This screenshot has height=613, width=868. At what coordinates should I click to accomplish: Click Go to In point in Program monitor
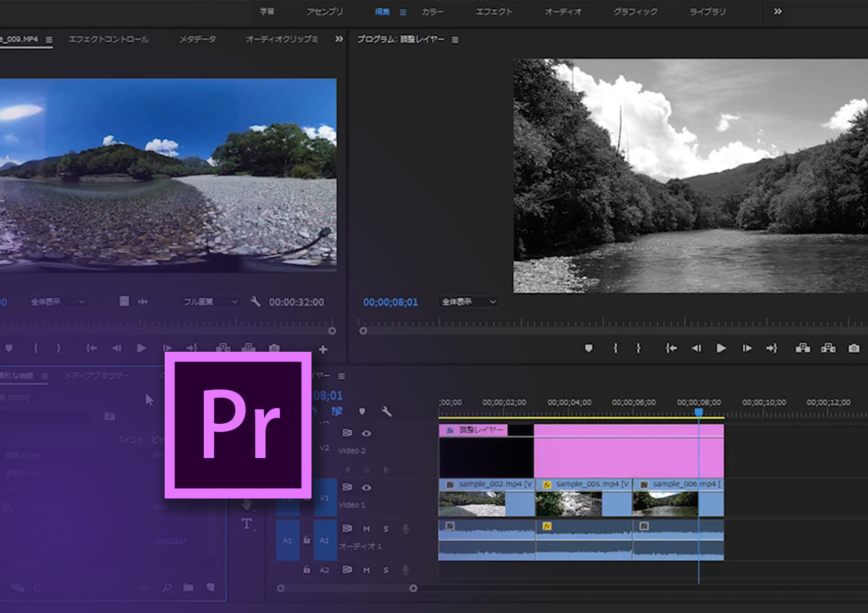[671, 348]
